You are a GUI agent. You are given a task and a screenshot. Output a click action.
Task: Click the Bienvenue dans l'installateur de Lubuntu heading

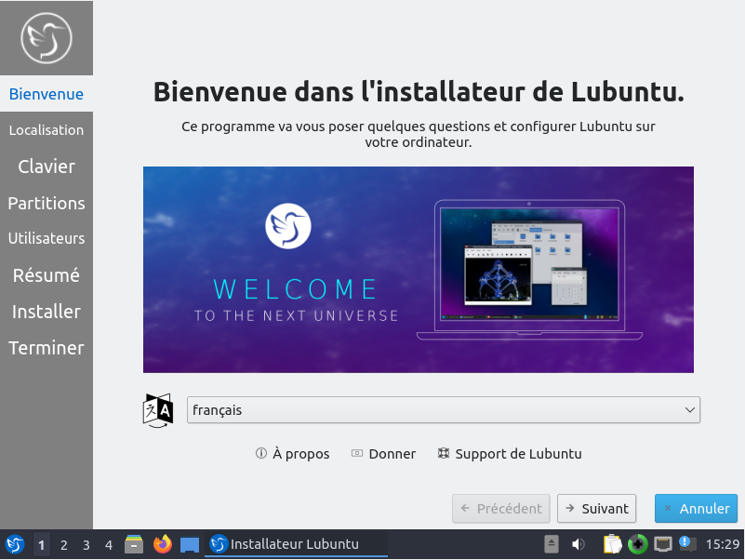coord(419,91)
